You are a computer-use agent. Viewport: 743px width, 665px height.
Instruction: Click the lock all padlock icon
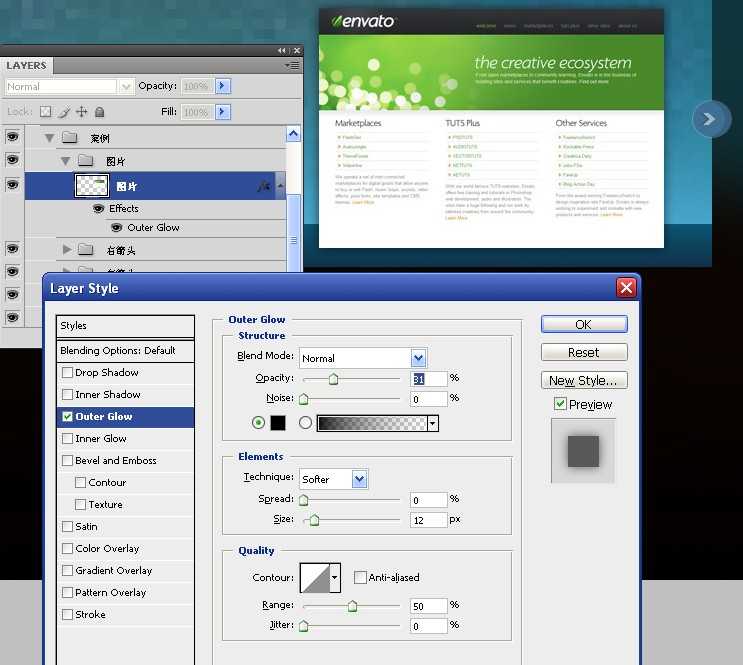100,112
